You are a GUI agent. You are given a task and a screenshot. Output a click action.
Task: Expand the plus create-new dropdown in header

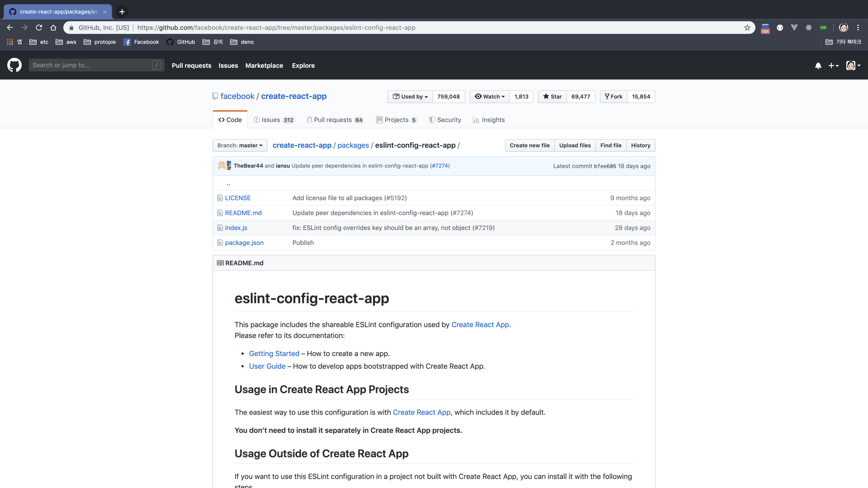tap(833, 65)
